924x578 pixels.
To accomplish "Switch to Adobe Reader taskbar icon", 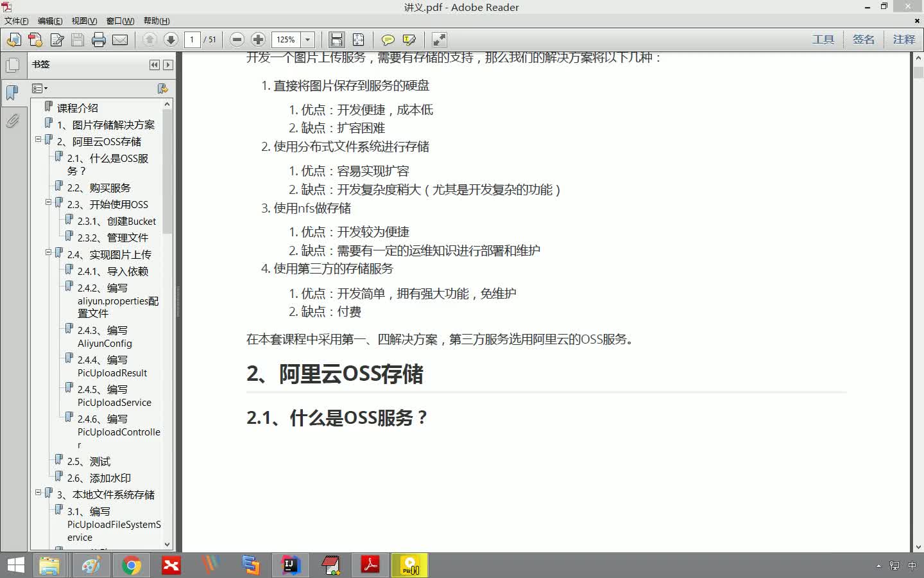I will coord(370,565).
